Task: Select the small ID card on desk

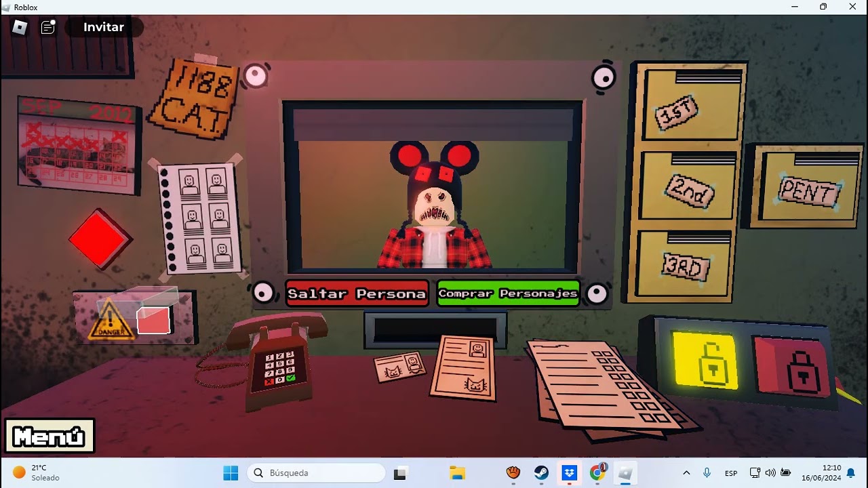Action: [400, 366]
